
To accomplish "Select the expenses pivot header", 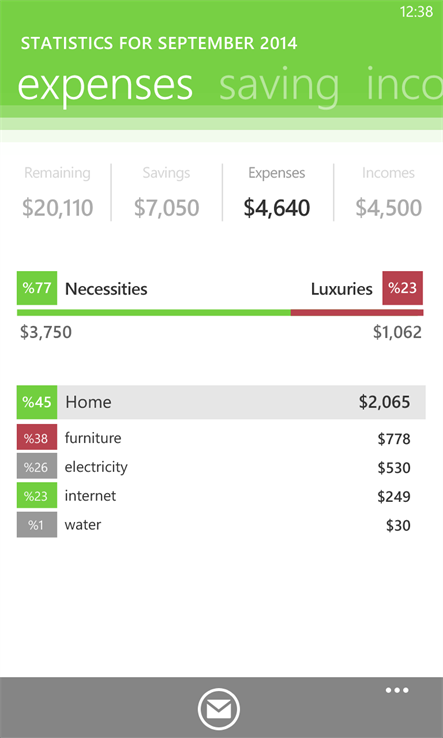I will (105, 85).
